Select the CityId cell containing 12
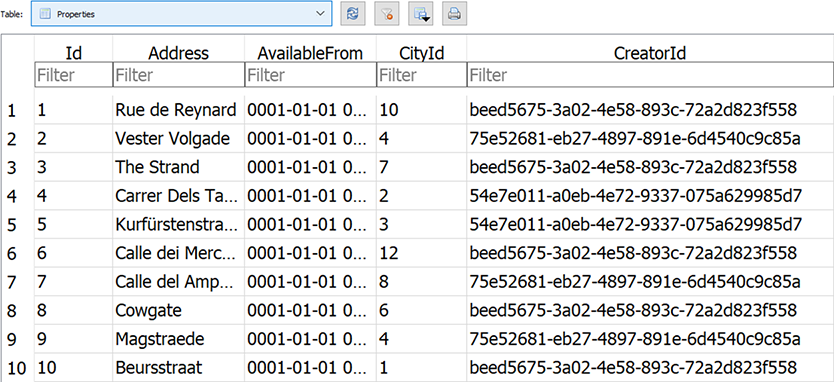The width and height of the screenshot is (834, 382). click(421, 253)
